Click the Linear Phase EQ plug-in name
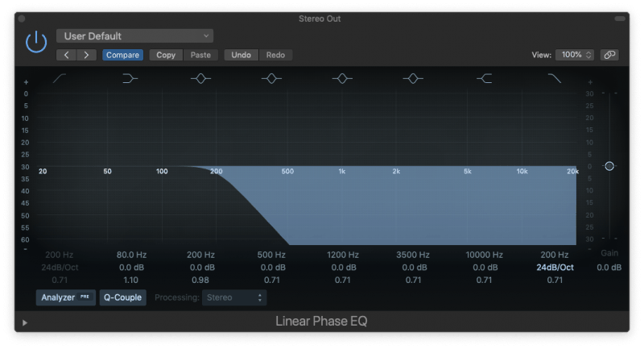Viewport: 644px width, 349px height. click(x=321, y=321)
